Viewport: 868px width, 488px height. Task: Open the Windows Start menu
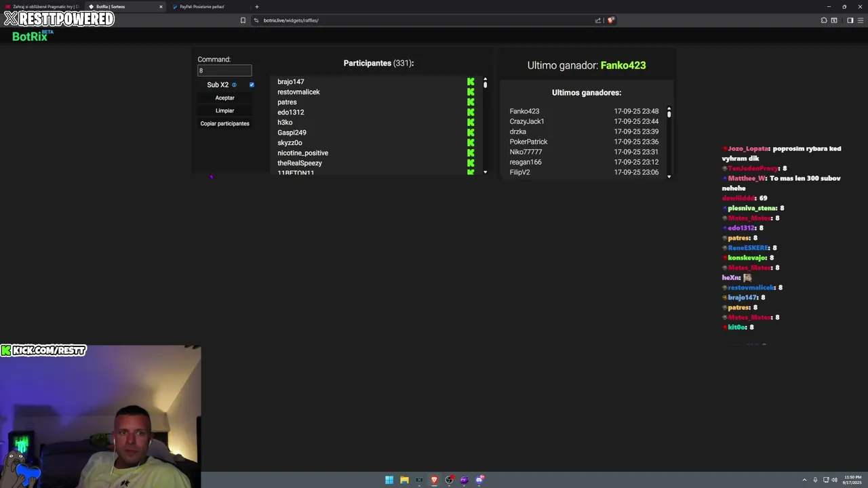(389, 480)
